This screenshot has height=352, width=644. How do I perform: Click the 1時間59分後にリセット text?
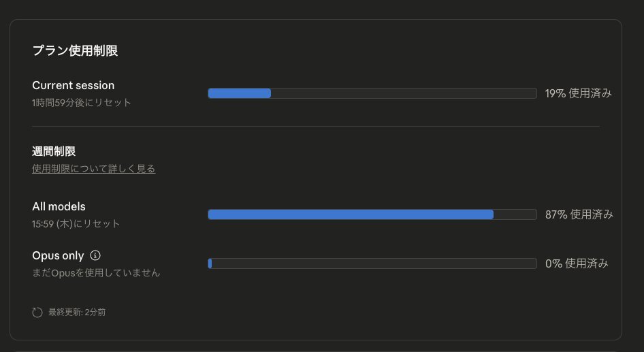[81, 103]
